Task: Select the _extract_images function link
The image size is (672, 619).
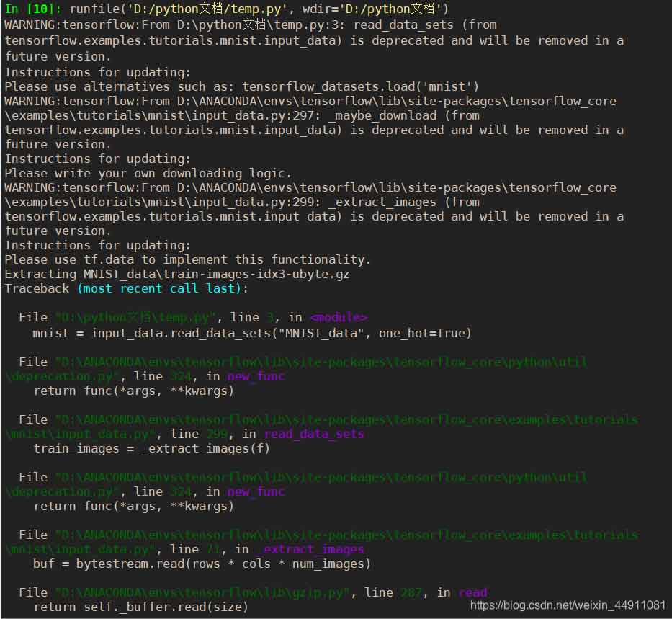Action: 311,549
